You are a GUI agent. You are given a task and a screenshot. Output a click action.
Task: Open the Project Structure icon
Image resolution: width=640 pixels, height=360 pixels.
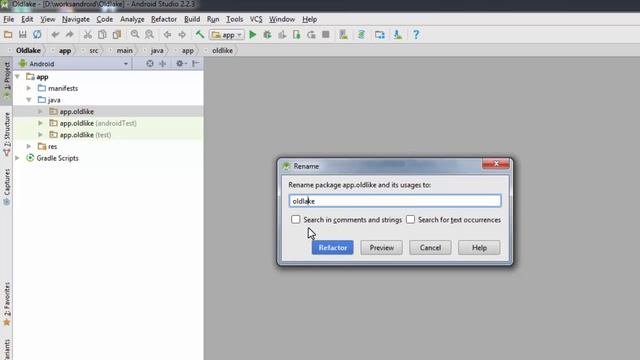click(380, 35)
